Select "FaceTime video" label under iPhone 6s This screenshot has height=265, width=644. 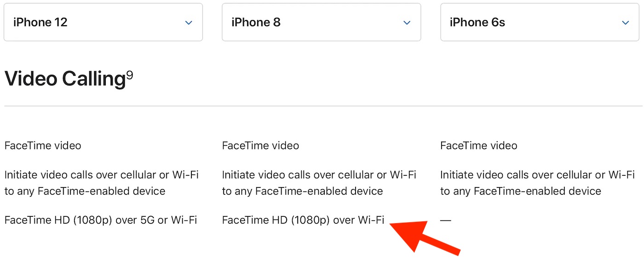[x=478, y=146]
